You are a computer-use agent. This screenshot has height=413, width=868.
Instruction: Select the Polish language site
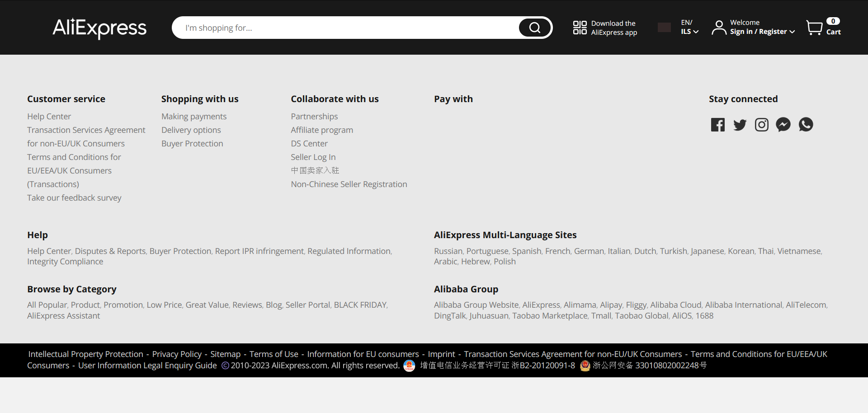pyautogui.click(x=505, y=262)
